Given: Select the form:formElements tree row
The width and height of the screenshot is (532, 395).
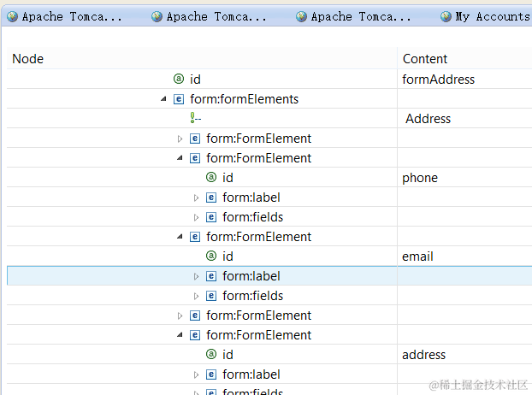Looking at the screenshot, I should click(x=245, y=99).
